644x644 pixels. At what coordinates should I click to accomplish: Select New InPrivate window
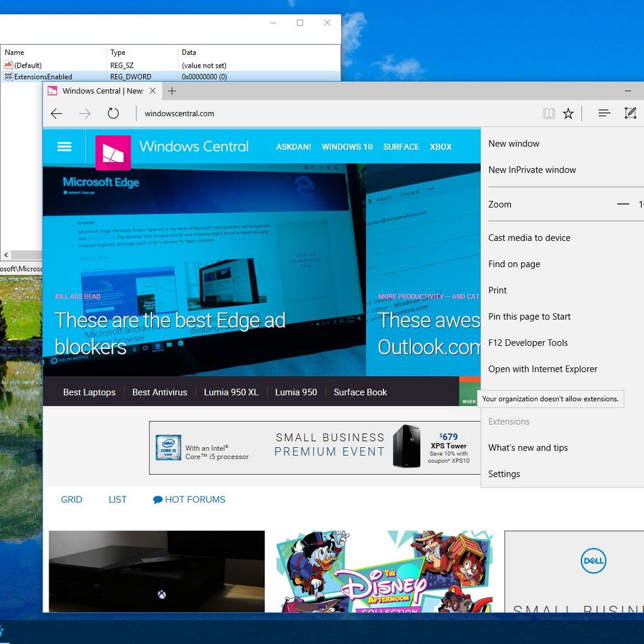(x=532, y=169)
